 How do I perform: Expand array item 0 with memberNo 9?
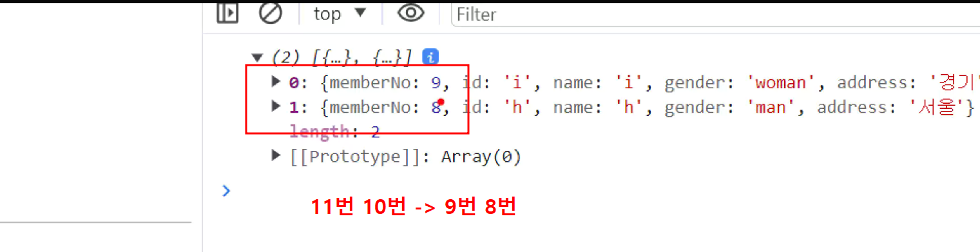click(276, 81)
